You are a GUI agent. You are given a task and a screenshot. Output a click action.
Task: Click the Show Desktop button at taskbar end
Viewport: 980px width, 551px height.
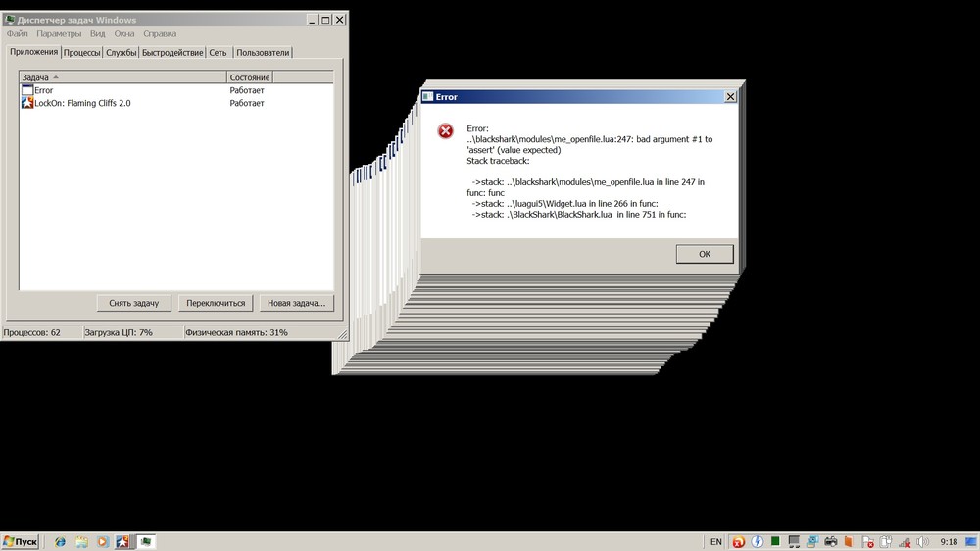coord(971,541)
